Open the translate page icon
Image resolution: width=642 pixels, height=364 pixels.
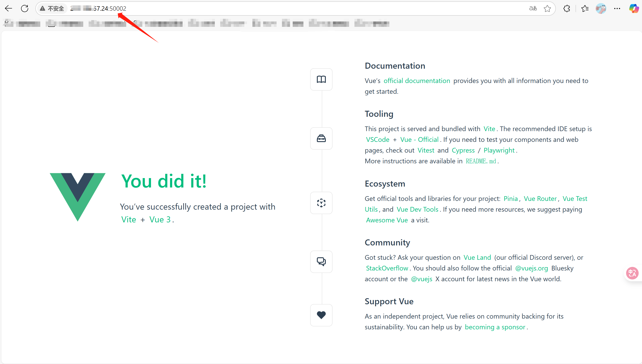533,9
